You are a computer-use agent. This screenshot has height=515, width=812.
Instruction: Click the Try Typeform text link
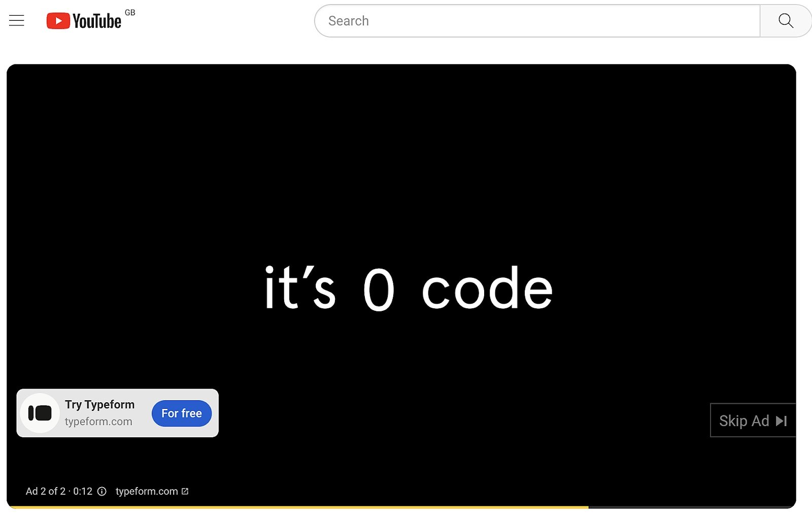99,405
